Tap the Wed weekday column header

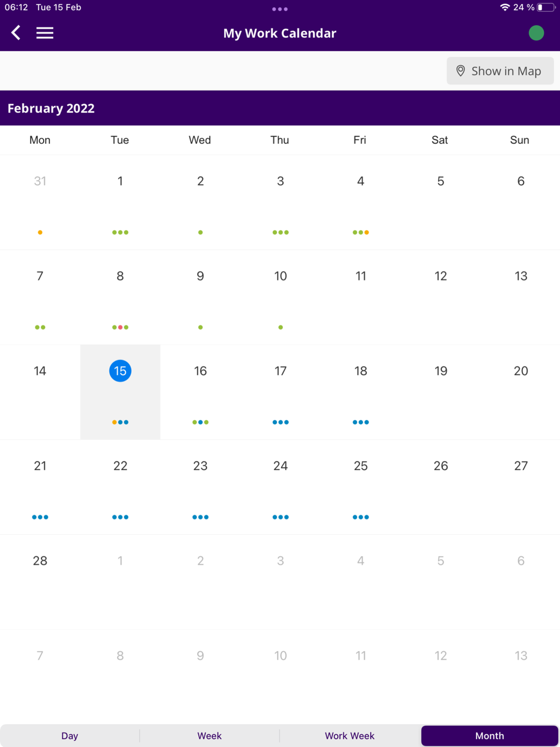(x=200, y=140)
